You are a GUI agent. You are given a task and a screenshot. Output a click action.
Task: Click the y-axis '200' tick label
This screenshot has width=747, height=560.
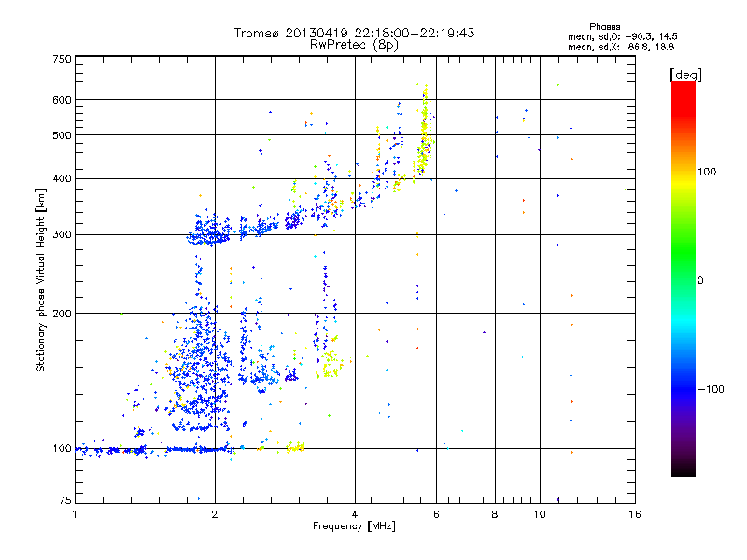click(x=62, y=314)
